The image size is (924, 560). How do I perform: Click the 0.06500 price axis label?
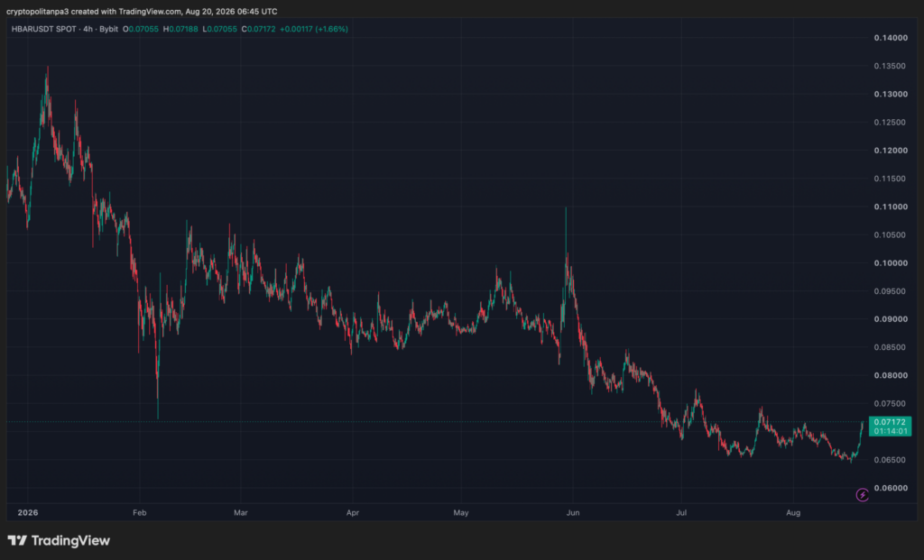[891, 460]
